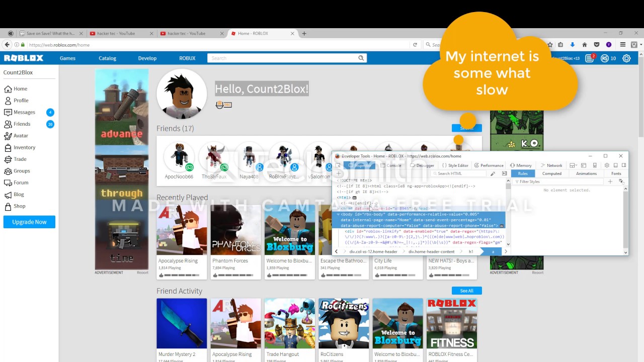The height and width of the screenshot is (362, 644).
Task: Open the Avatar page from sidebar
Action: click(x=16, y=136)
